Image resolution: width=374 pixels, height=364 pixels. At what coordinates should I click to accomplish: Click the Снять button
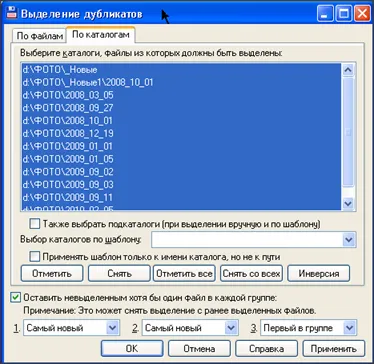pyautogui.click(x=119, y=274)
